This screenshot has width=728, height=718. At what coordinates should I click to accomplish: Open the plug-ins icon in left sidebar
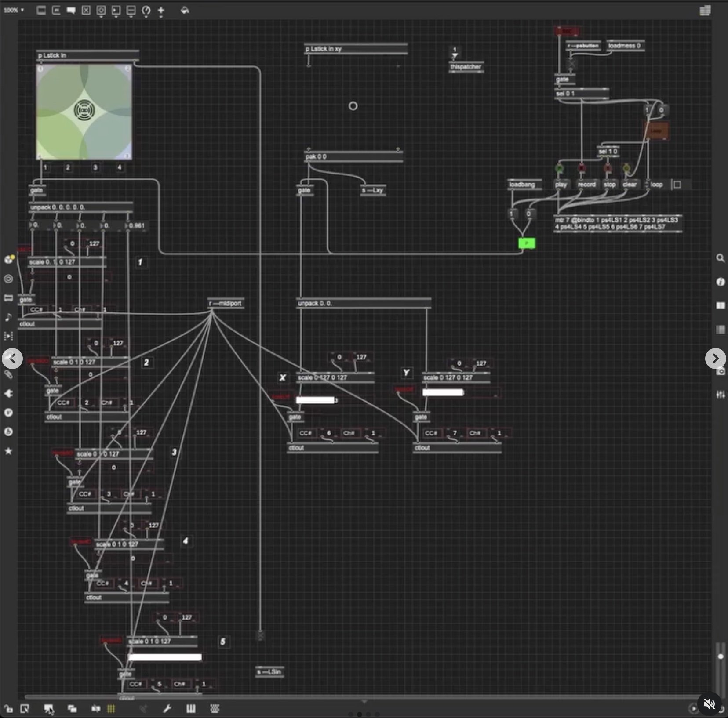coord(8,393)
